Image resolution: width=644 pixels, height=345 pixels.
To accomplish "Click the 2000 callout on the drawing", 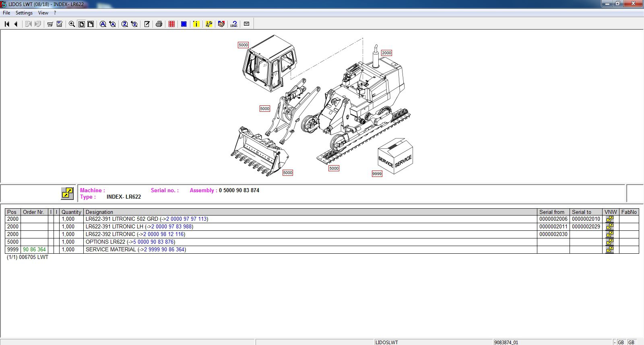I will [386, 53].
